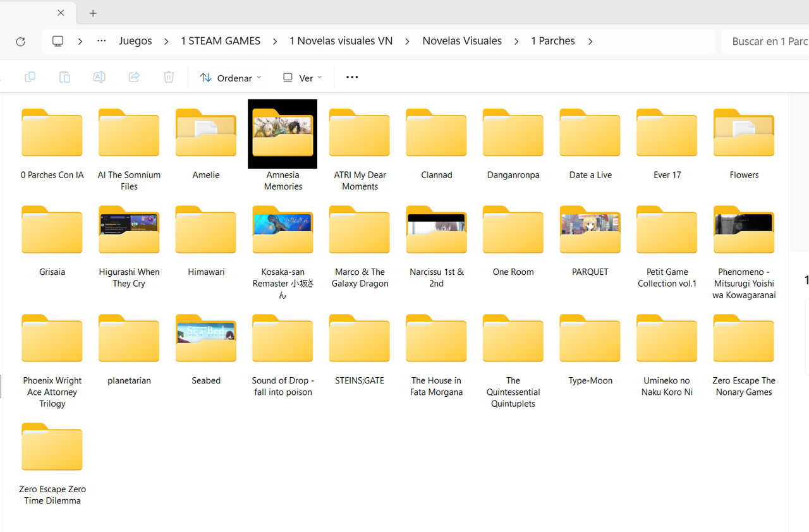Expand the chevron after Juegos
The height and width of the screenshot is (532, 809).
click(x=166, y=41)
